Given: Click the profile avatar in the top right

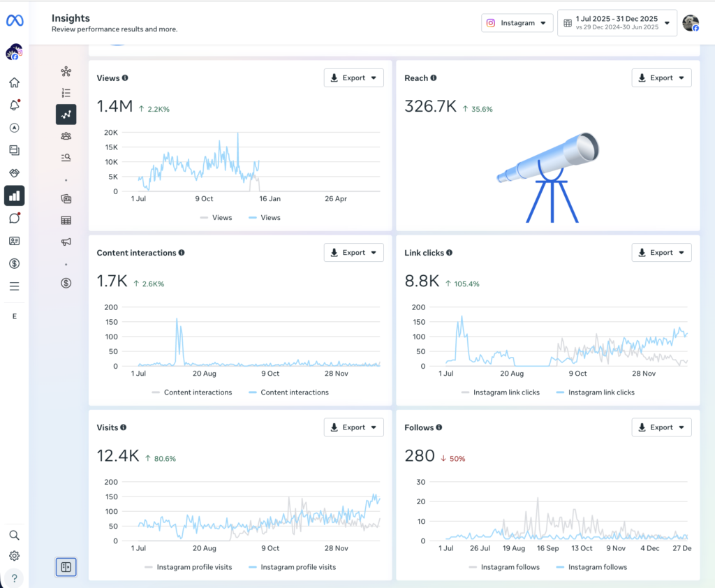Looking at the screenshot, I should click(x=691, y=22).
